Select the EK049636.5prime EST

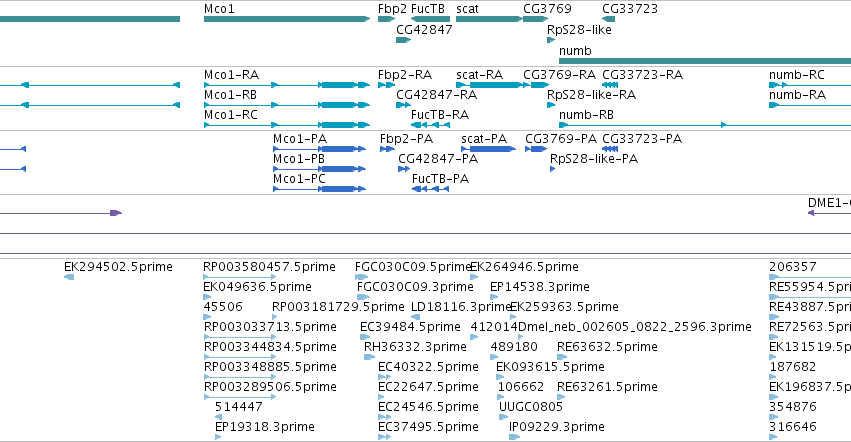207,297
